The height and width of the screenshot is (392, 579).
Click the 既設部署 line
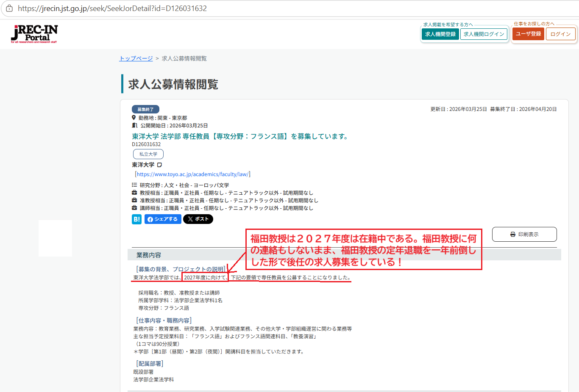pyautogui.click(x=144, y=372)
